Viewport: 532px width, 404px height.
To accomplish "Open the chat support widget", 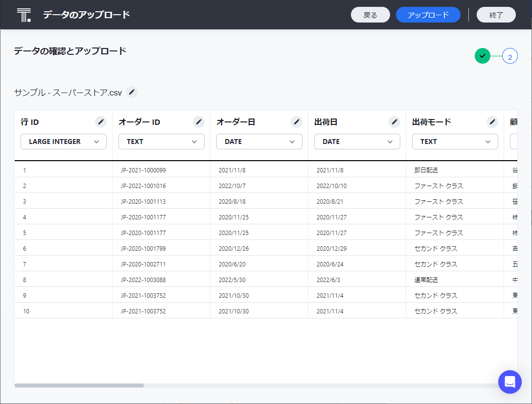I will [510, 382].
